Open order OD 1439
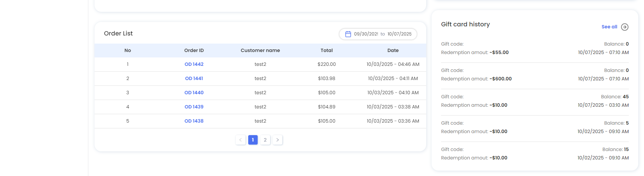The height and width of the screenshot is (176, 644). (x=194, y=107)
